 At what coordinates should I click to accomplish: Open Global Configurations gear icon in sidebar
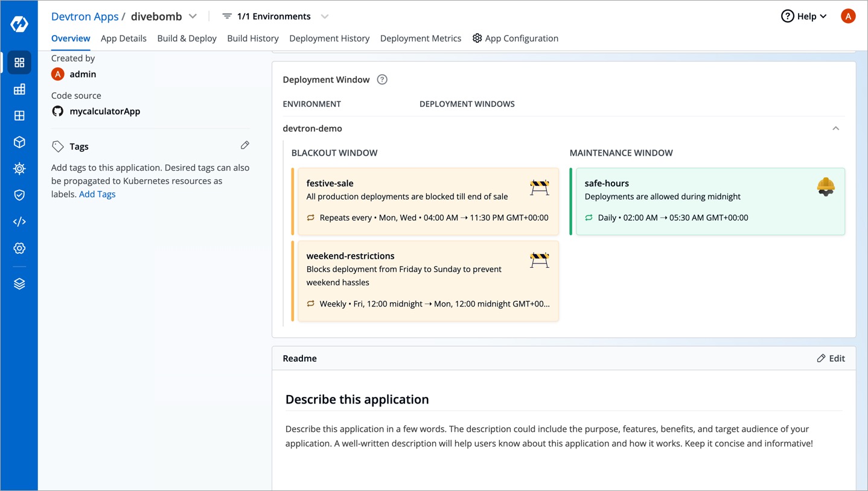coord(19,248)
